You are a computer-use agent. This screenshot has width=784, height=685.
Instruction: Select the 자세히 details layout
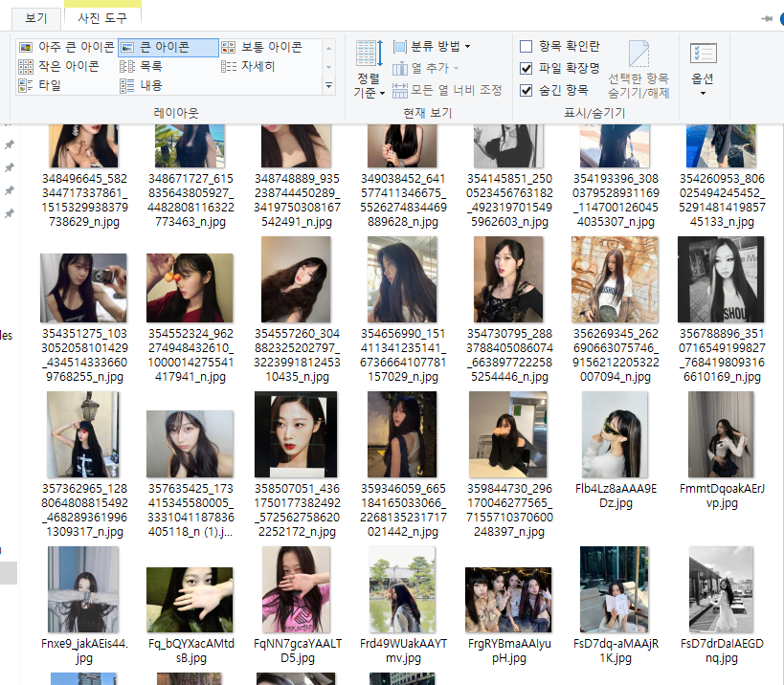click(x=249, y=66)
